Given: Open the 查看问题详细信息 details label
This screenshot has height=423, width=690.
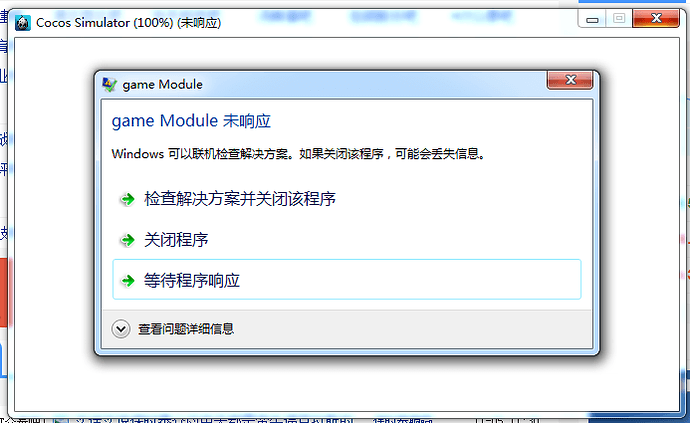Looking at the screenshot, I should 186,329.
